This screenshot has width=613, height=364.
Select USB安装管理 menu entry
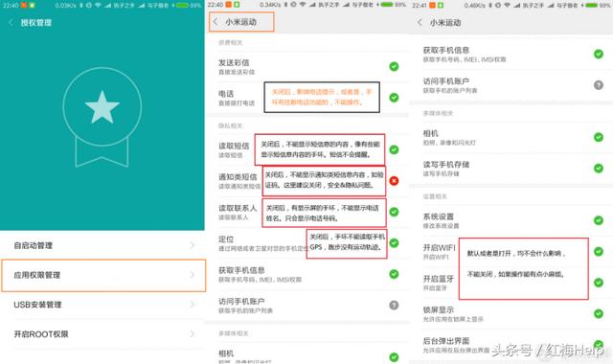coord(102,305)
